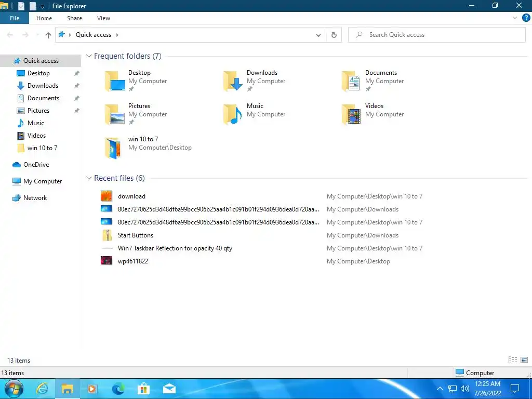The height and width of the screenshot is (399, 532).
Task: Select Desktop in the navigation pane
Action: click(38, 73)
